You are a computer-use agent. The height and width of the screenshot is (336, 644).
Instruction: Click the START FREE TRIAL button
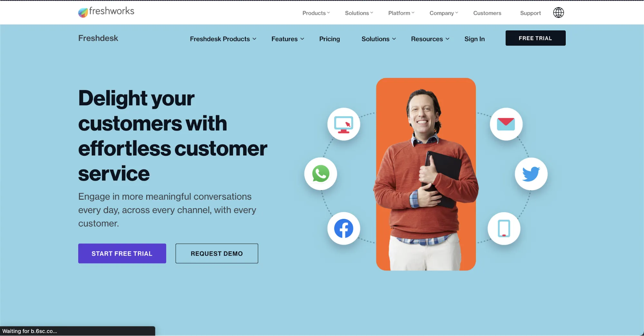click(122, 253)
